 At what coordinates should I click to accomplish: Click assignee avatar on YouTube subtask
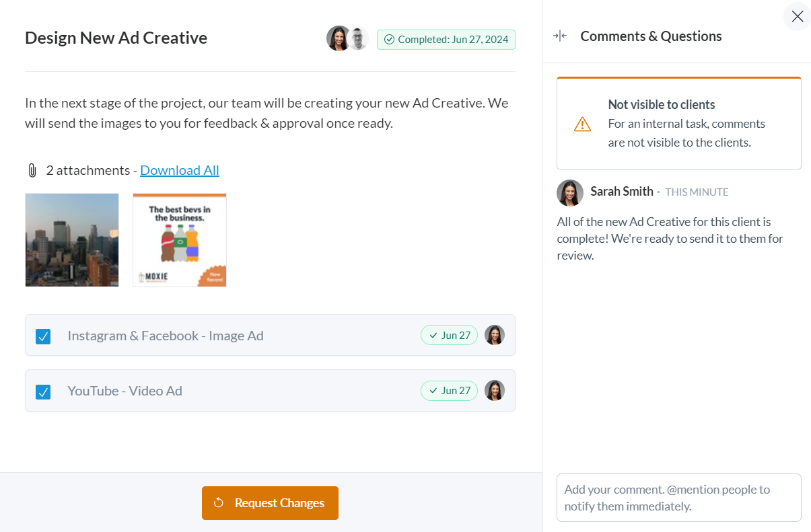point(495,391)
